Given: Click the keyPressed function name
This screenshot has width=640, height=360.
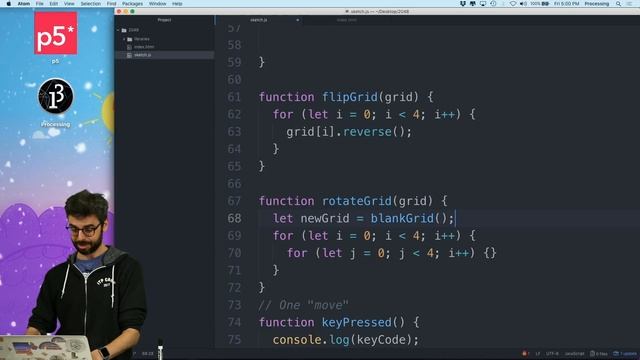Looking at the screenshot, I should click(357, 322).
